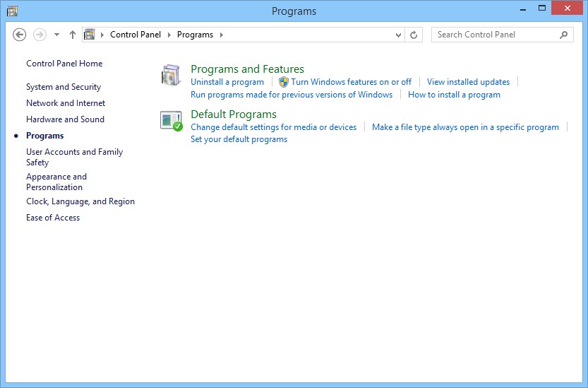
Task: Expand the chevron after Programs in breadcrumb
Action: [221, 35]
